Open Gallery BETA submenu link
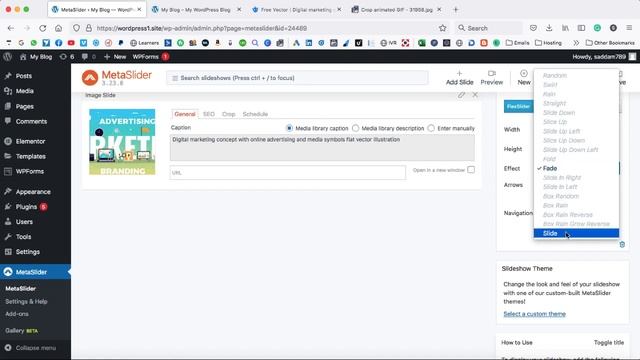 pos(21,331)
